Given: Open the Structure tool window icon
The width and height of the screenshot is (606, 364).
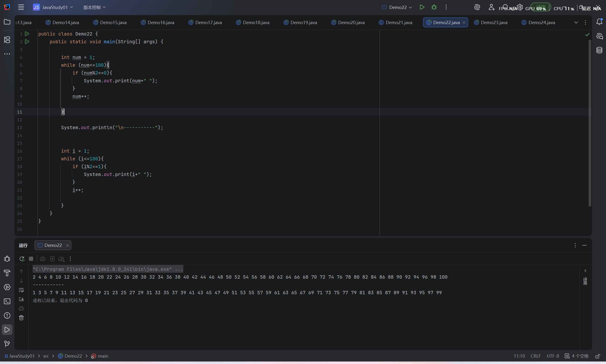Looking at the screenshot, I should (x=7, y=40).
